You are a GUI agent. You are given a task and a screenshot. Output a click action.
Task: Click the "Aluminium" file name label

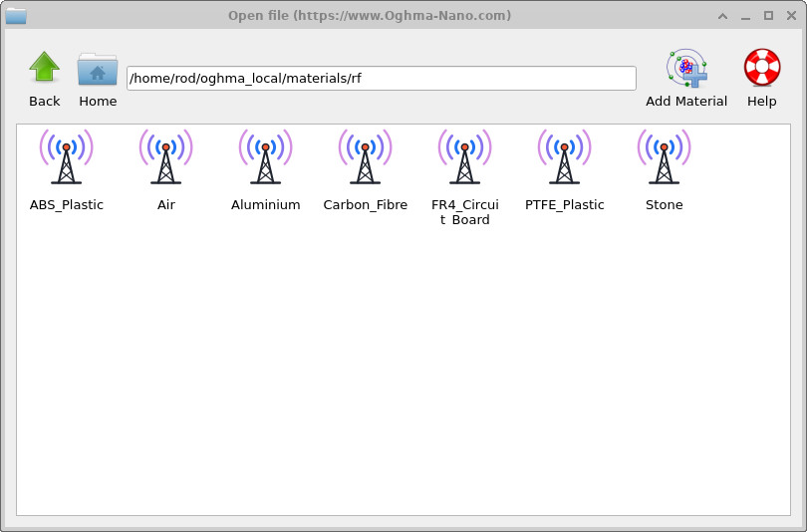(266, 205)
